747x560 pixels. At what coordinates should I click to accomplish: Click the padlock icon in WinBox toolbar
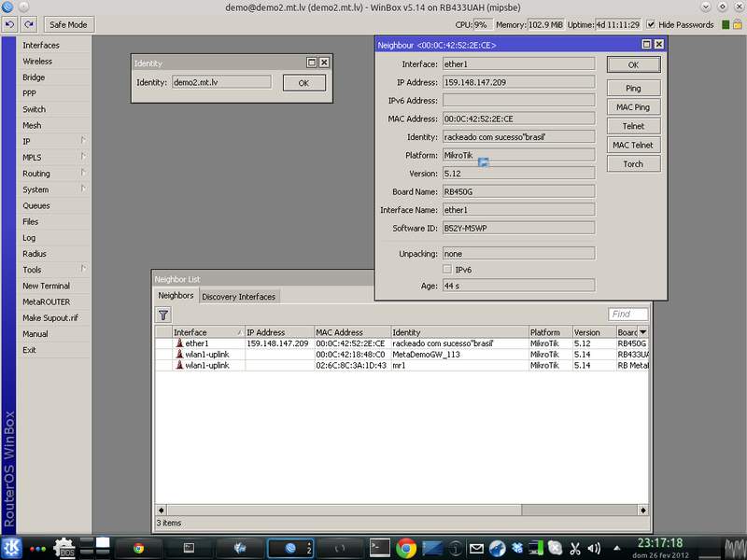[x=738, y=24]
